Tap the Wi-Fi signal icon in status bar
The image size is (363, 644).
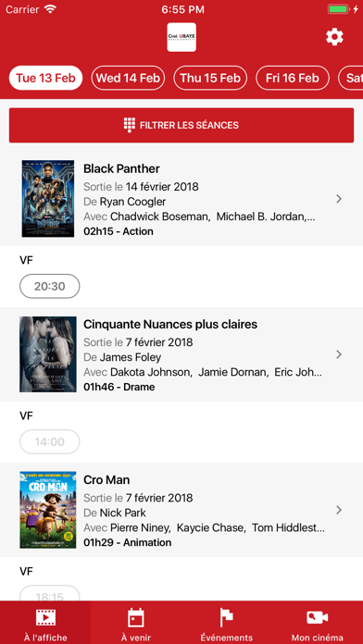50,9
